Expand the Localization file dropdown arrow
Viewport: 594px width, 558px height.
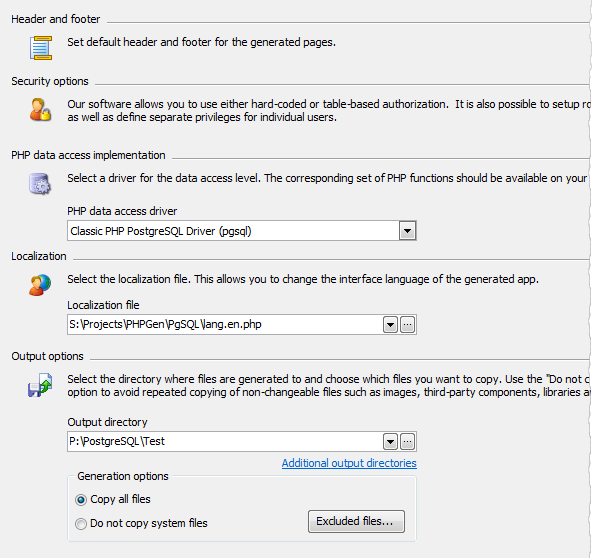(x=390, y=325)
